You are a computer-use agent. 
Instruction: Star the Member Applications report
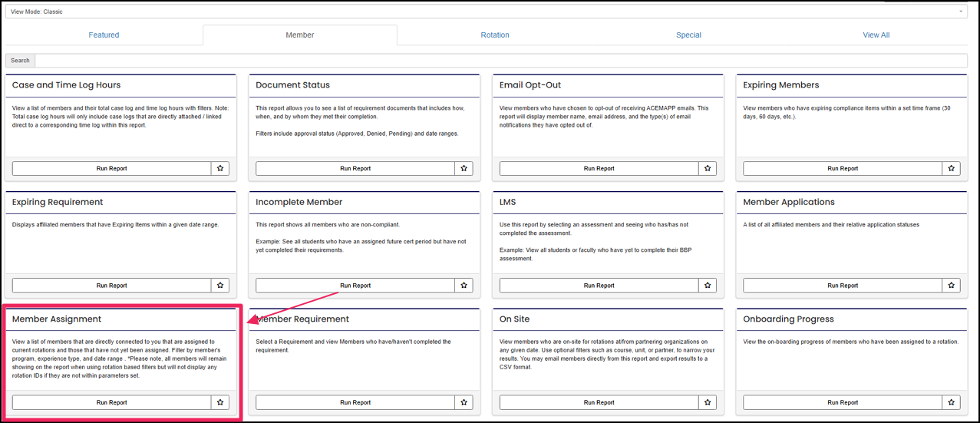pos(952,286)
